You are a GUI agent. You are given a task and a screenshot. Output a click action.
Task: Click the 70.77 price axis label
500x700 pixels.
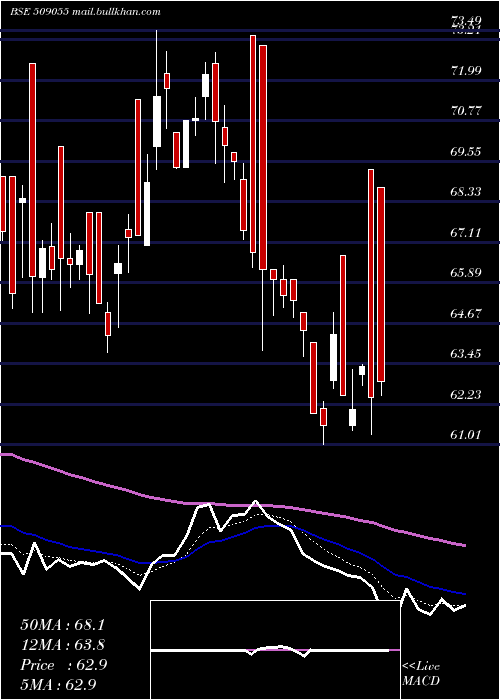click(x=466, y=110)
